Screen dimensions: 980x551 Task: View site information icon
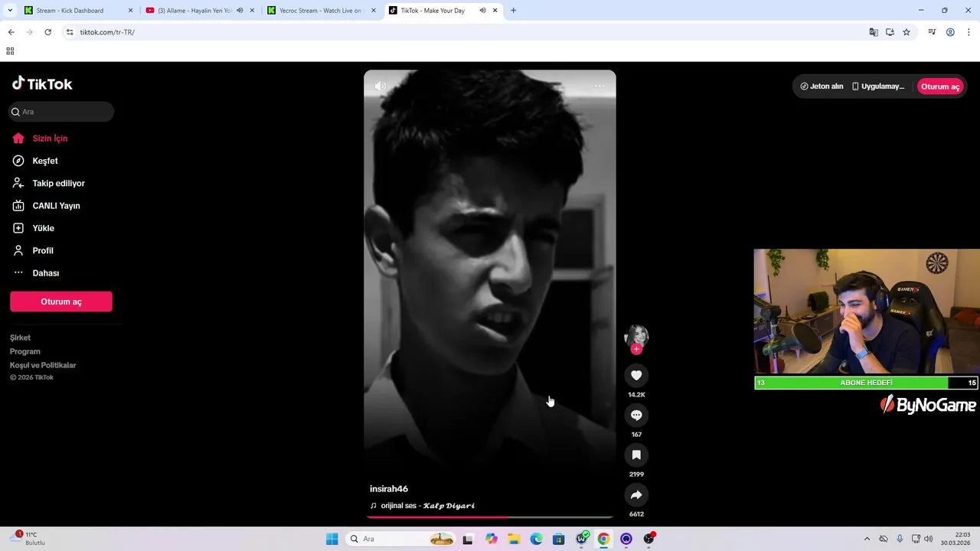coord(70,32)
